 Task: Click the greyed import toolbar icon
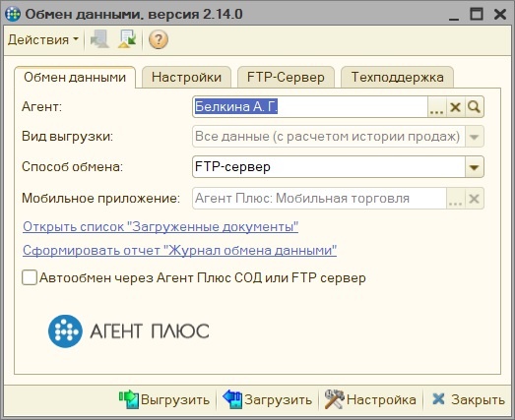(x=99, y=39)
